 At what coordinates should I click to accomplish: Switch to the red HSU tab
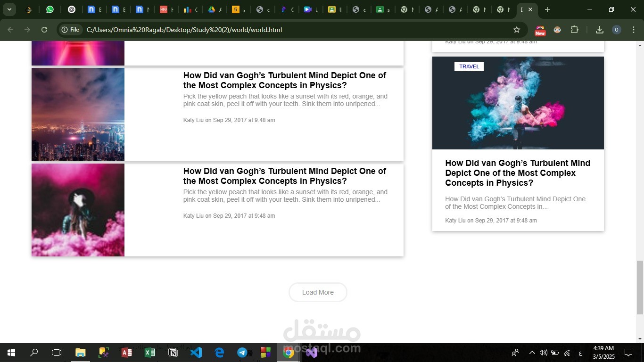(164, 9)
